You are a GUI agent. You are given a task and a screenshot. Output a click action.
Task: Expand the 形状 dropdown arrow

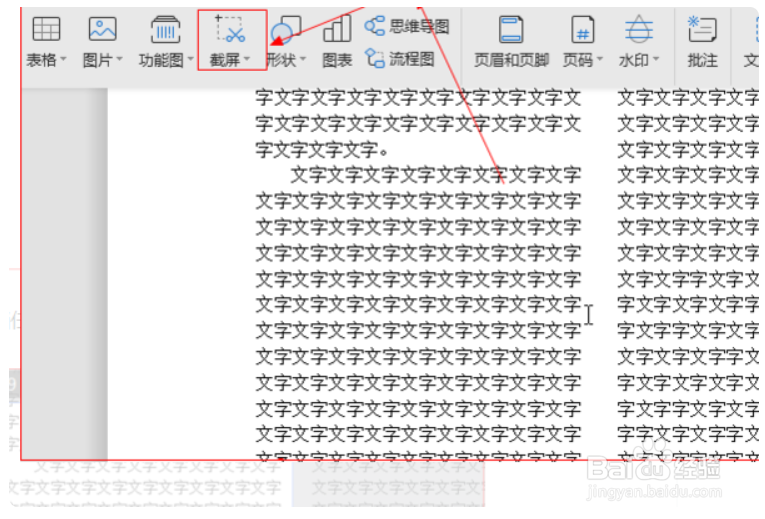point(303,60)
